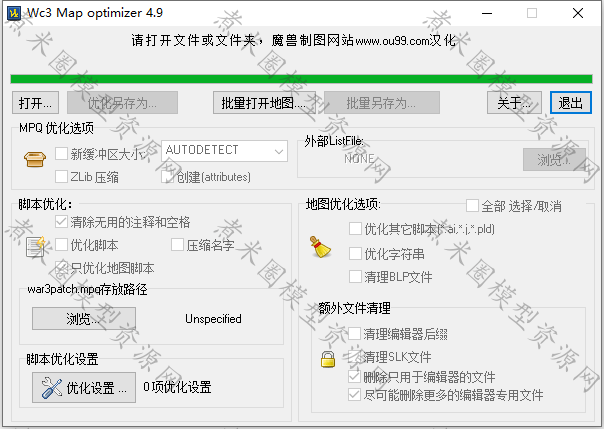Toggle 尽可能删除更多的编辑器专用文件 checkbox
The width and height of the screenshot is (604, 429).
click(x=354, y=394)
